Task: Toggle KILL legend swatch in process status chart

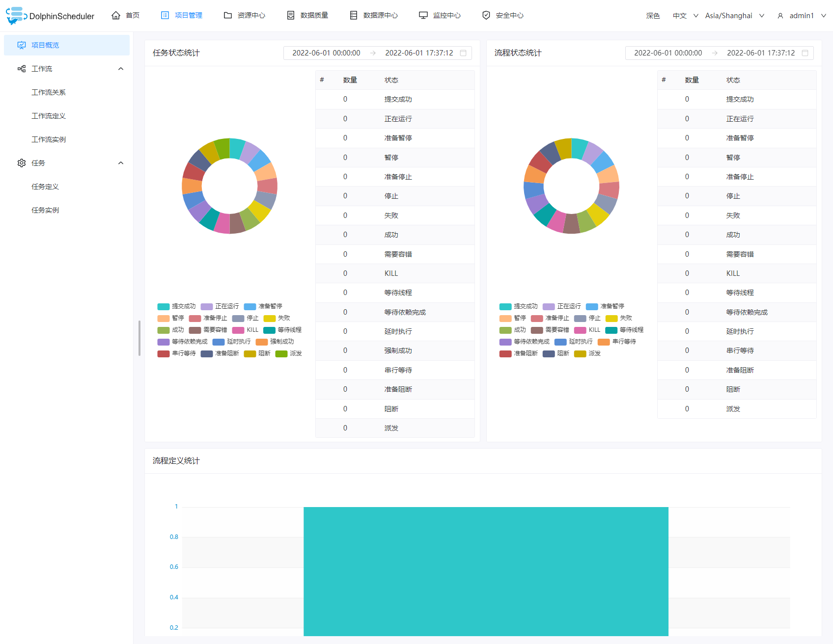Action: point(580,330)
